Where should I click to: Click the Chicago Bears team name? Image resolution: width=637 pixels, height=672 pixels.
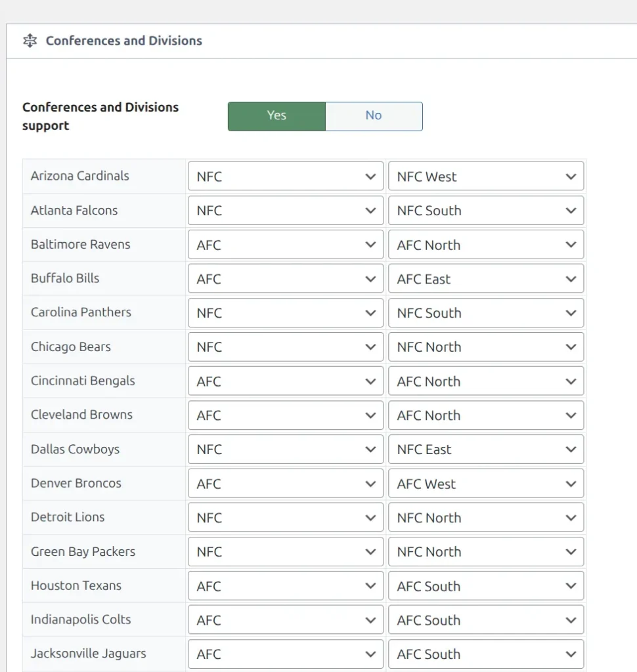71,346
